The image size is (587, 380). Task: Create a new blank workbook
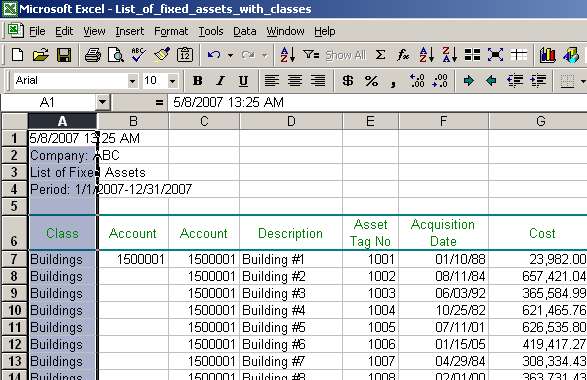pos(17,55)
